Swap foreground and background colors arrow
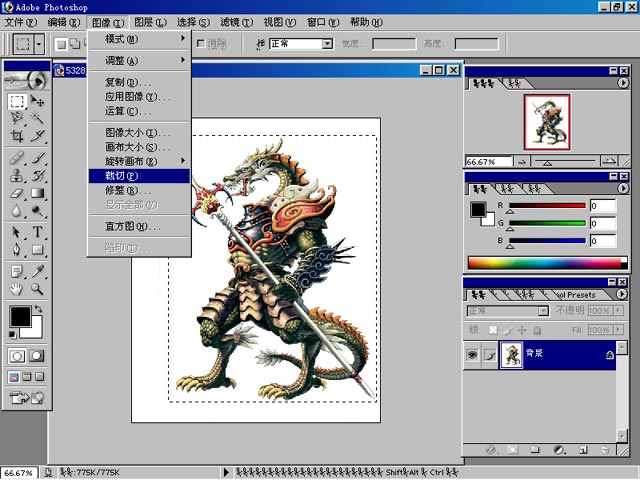640x480 pixels. point(38,309)
